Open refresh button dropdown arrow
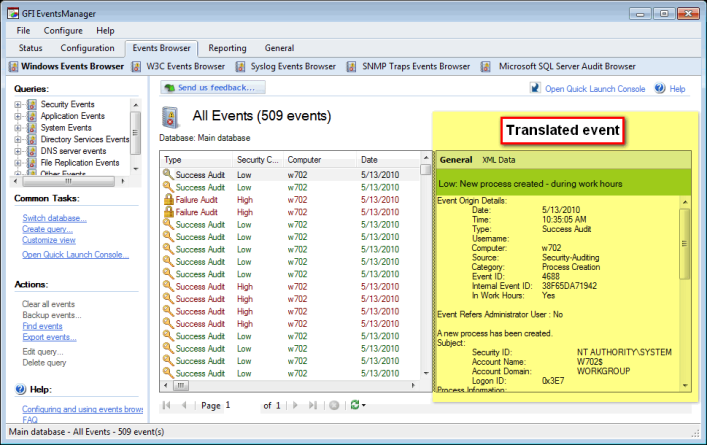This screenshot has width=707, height=445. click(363, 405)
